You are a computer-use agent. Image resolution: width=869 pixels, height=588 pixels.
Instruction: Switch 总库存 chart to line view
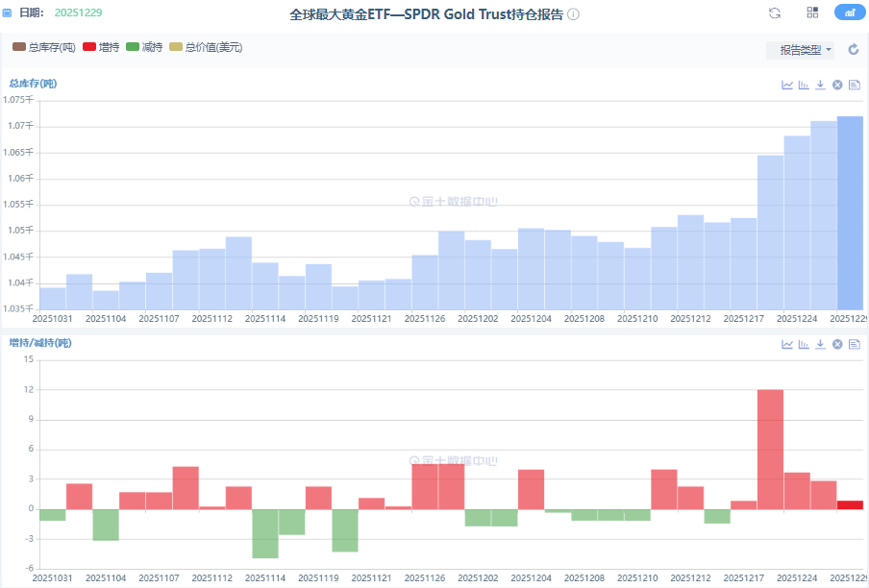click(787, 85)
